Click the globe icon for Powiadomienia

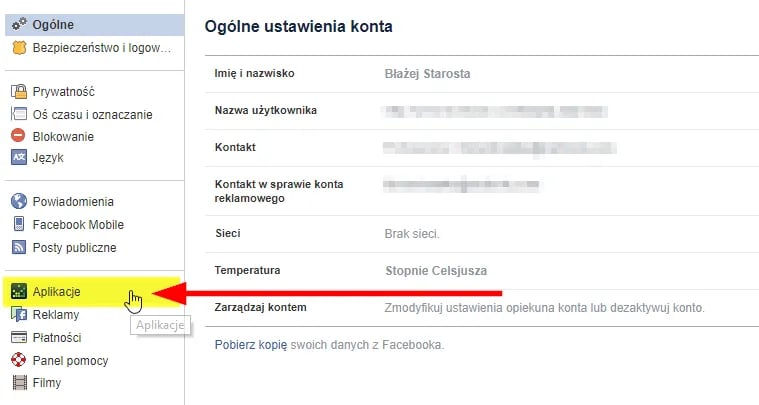(x=19, y=202)
